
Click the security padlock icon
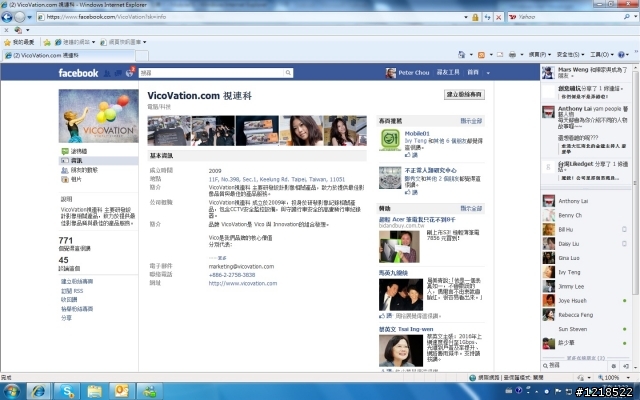475,17
